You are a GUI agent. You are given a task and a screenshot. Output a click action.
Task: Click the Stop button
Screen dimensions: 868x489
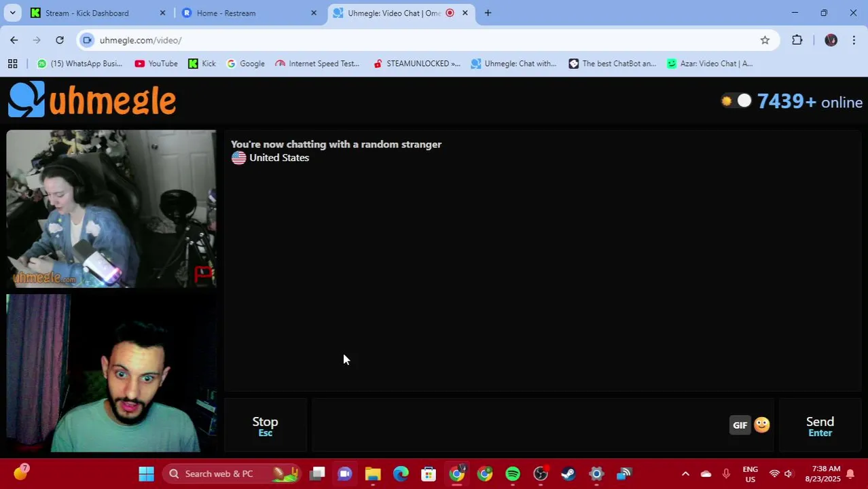(x=265, y=426)
